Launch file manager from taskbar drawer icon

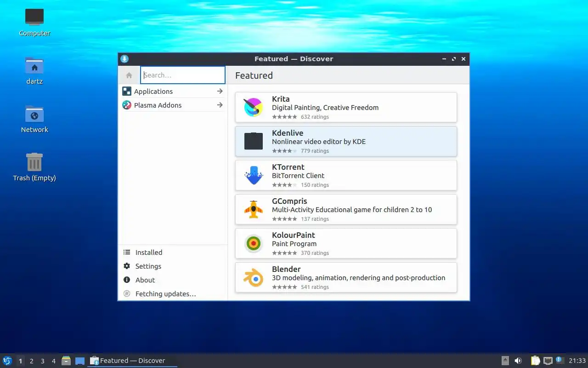coord(66,361)
